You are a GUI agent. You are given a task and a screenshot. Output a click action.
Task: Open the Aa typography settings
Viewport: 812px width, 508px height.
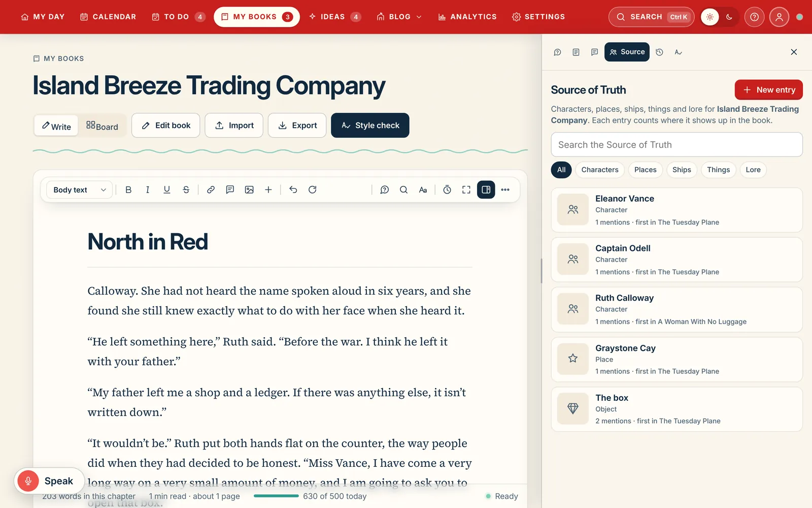(x=423, y=189)
